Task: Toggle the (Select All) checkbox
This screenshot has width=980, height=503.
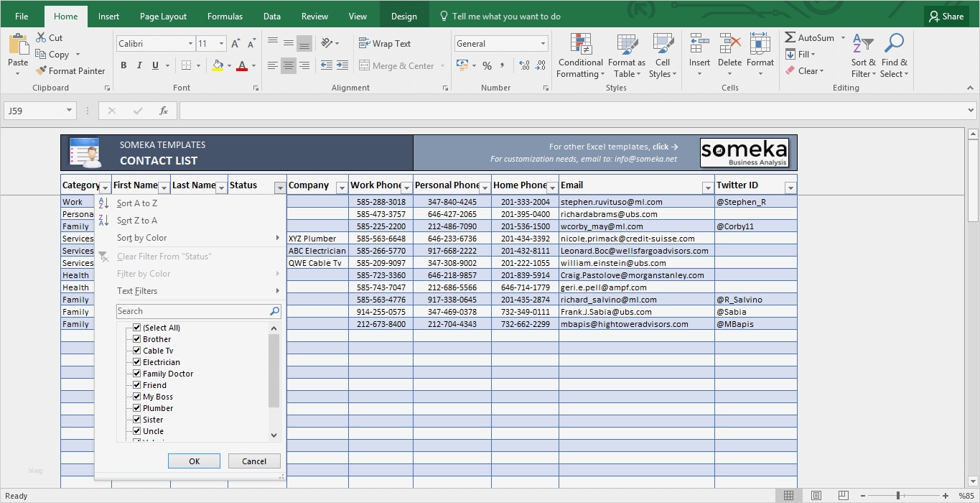Action: pos(136,328)
